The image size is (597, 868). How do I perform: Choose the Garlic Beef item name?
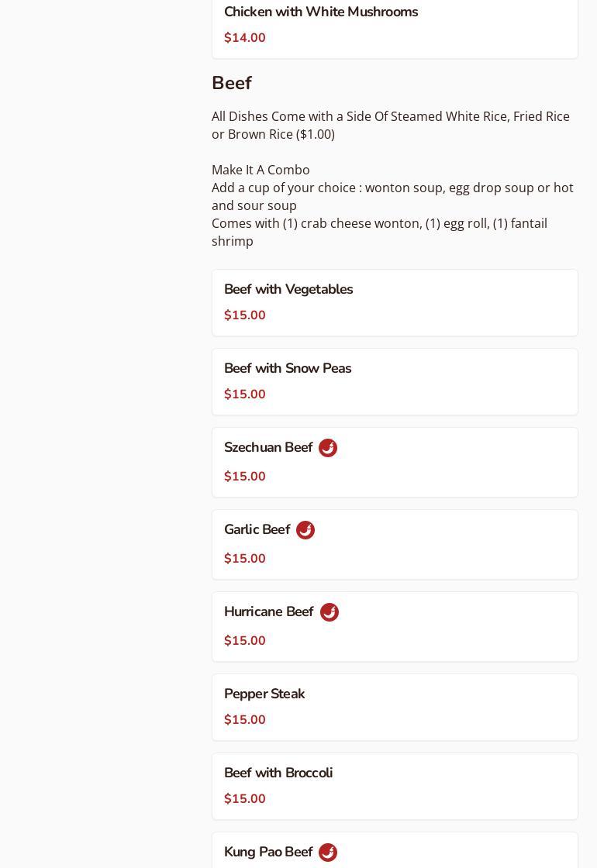point(257,529)
